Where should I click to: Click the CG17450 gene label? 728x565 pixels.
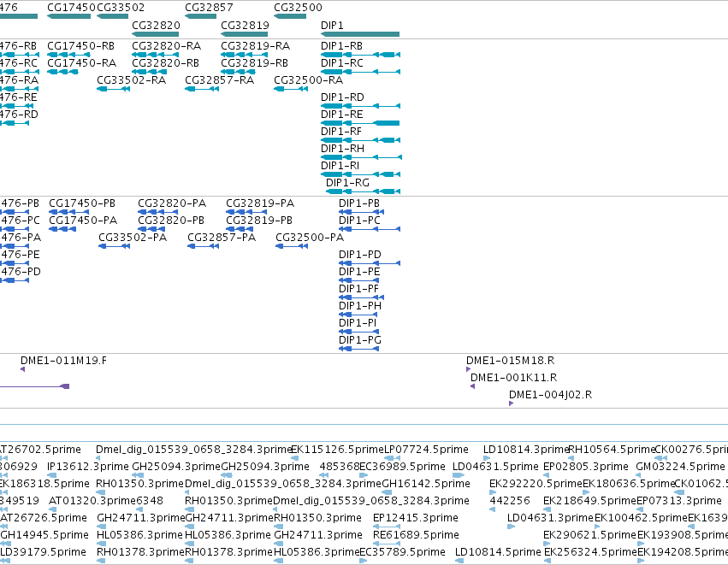(x=72, y=8)
